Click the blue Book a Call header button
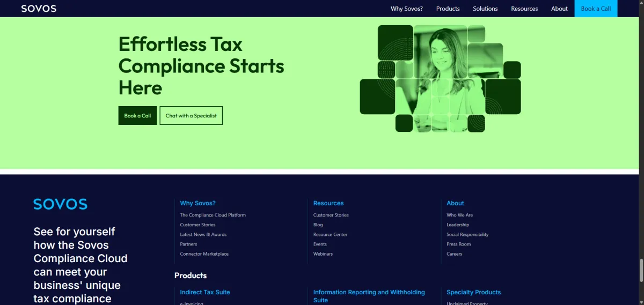The height and width of the screenshot is (305, 644). (596, 9)
